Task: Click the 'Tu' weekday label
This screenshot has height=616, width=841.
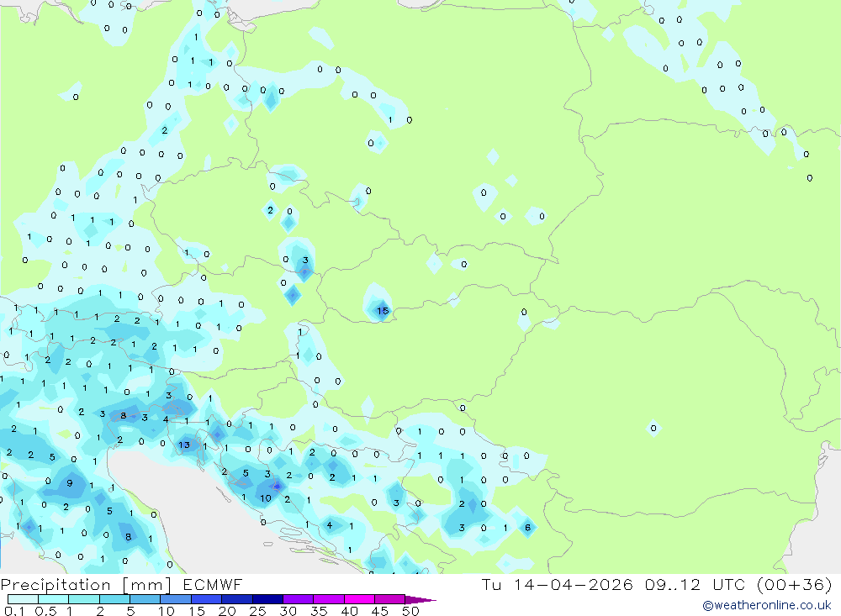Action: point(491,584)
